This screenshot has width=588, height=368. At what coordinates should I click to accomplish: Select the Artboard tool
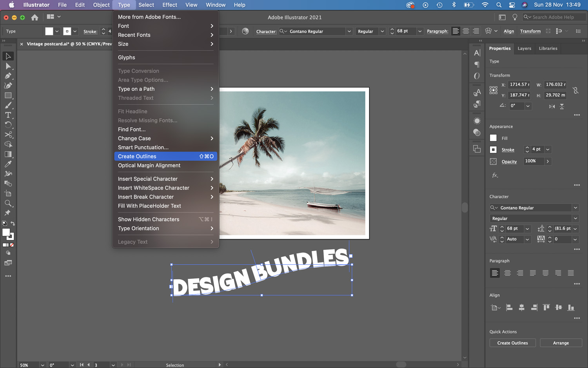8,193
